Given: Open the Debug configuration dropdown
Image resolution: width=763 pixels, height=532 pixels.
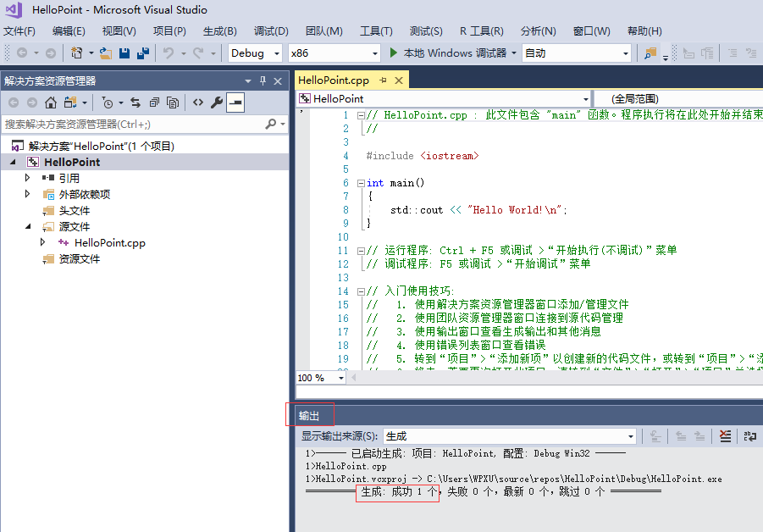Looking at the screenshot, I should [x=255, y=53].
